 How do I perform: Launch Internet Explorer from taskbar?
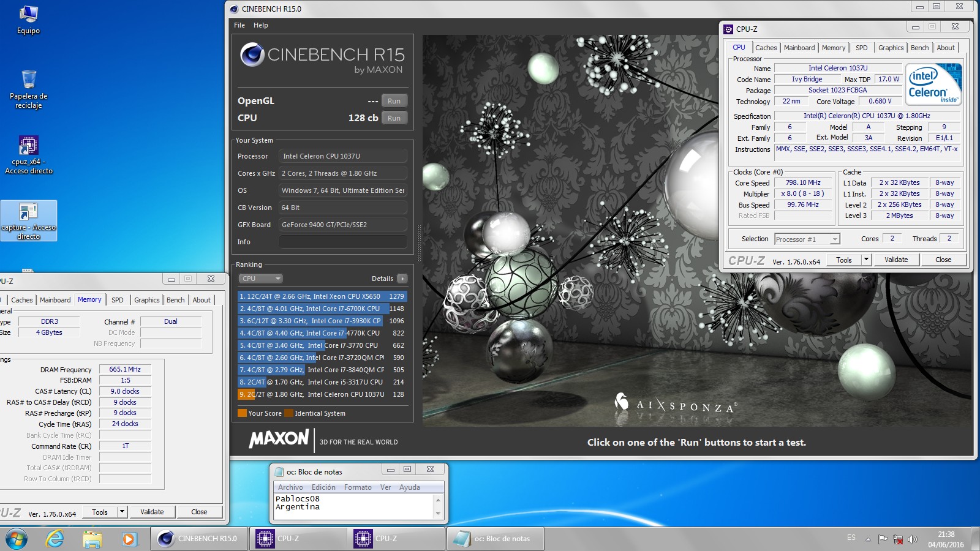(55, 539)
